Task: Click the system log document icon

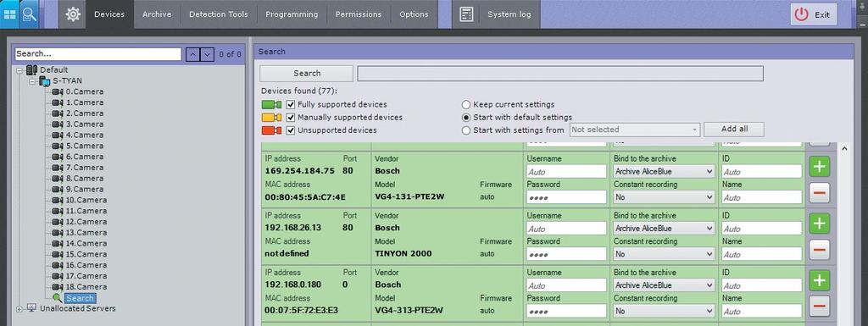Action: click(x=466, y=14)
